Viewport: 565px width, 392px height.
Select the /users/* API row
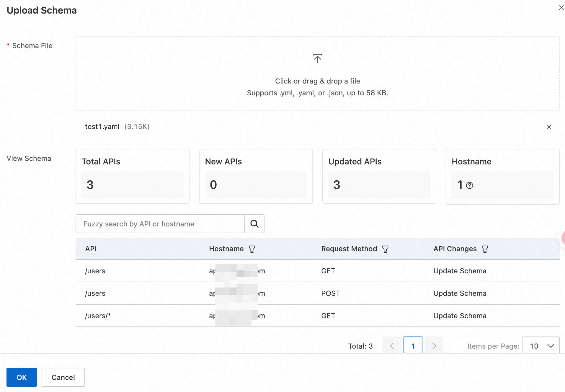tap(98, 316)
